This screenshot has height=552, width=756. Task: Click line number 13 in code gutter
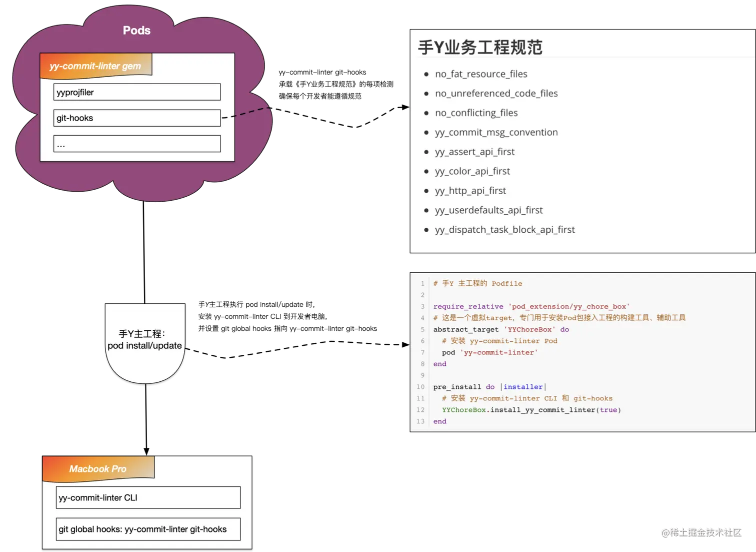click(420, 421)
